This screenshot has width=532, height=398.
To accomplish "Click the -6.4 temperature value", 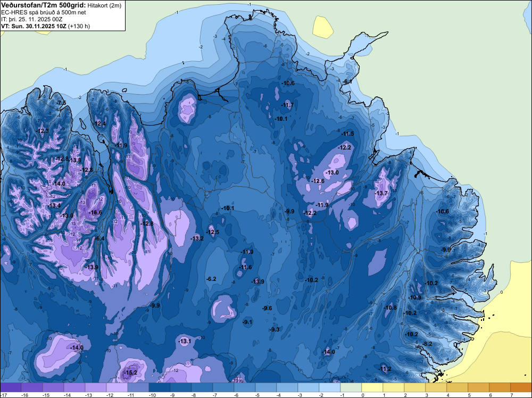I will pos(99,238).
